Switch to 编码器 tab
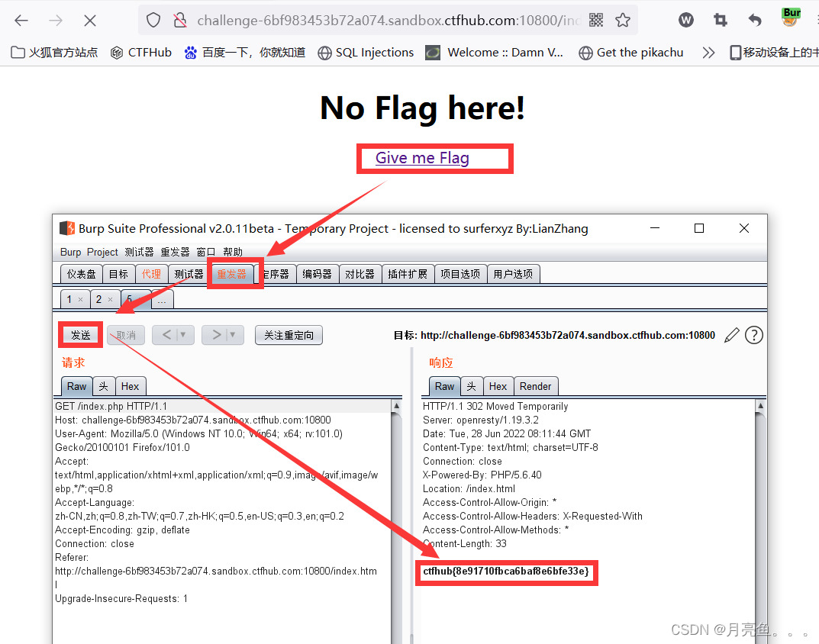The image size is (819, 644). pos(317,274)
